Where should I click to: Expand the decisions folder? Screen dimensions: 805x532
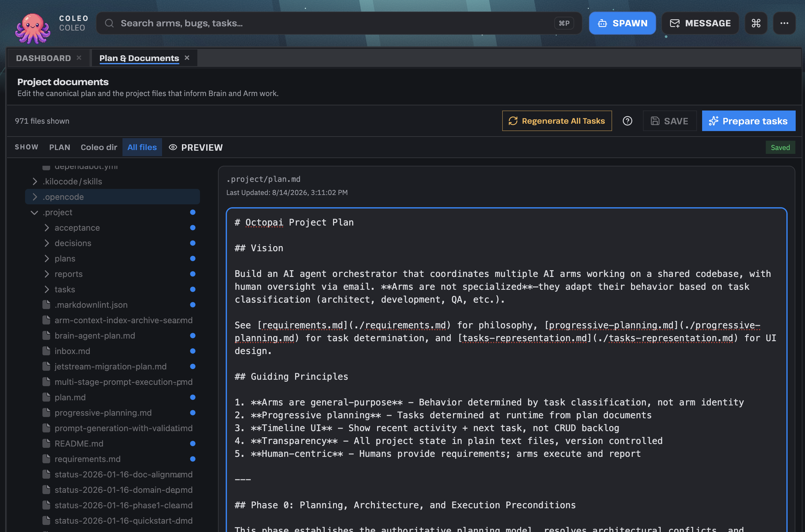click(47, 243)
